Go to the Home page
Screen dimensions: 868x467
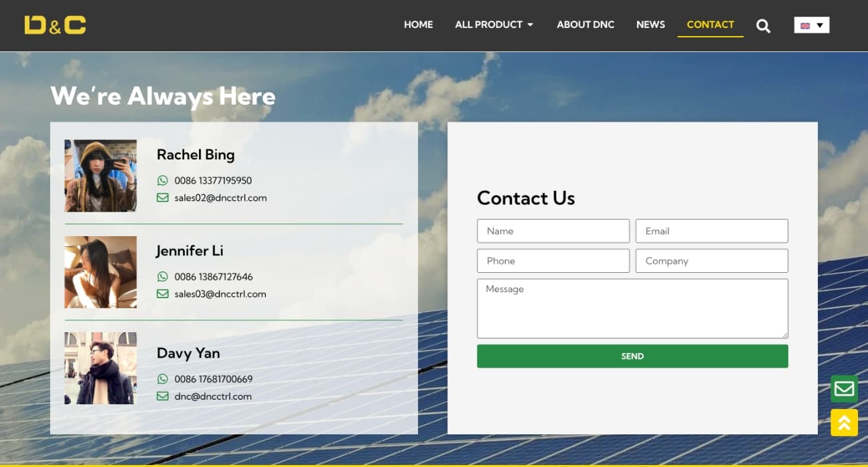point(419,25)
